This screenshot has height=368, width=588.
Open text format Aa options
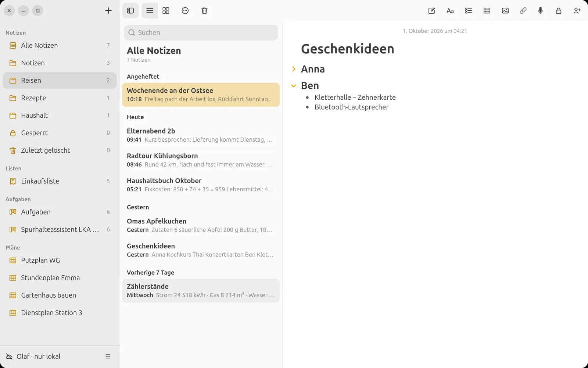click(450, 11)
